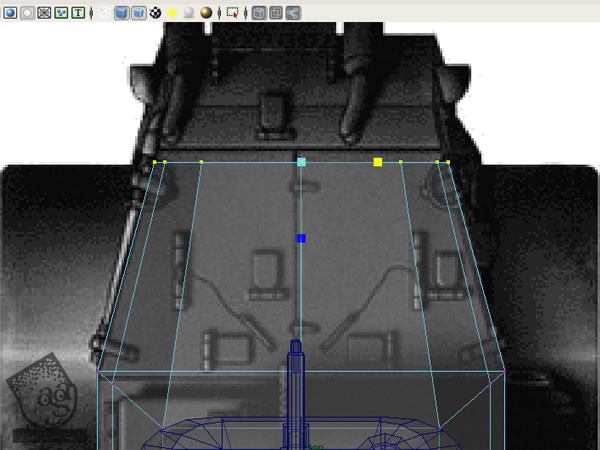Viewport: 600px width, 450px height.
Task: Toggle textured display with the checkered ball icon
Action: pyautogui.click(x=156, y=12)
